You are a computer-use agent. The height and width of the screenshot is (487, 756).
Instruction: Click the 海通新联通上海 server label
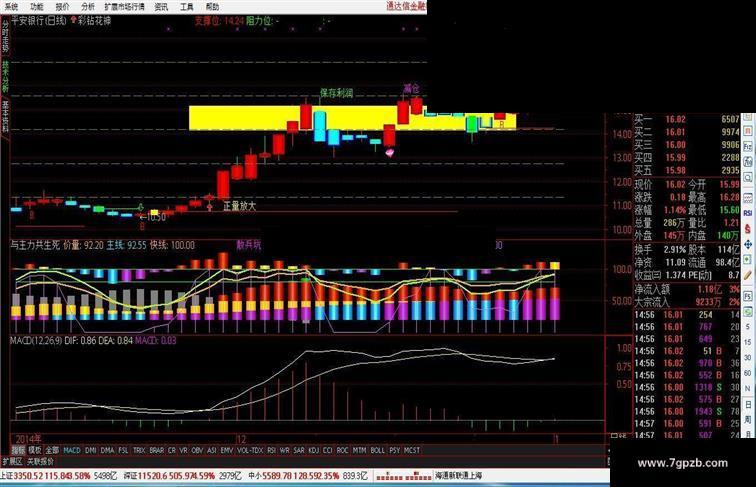(459, 476)
